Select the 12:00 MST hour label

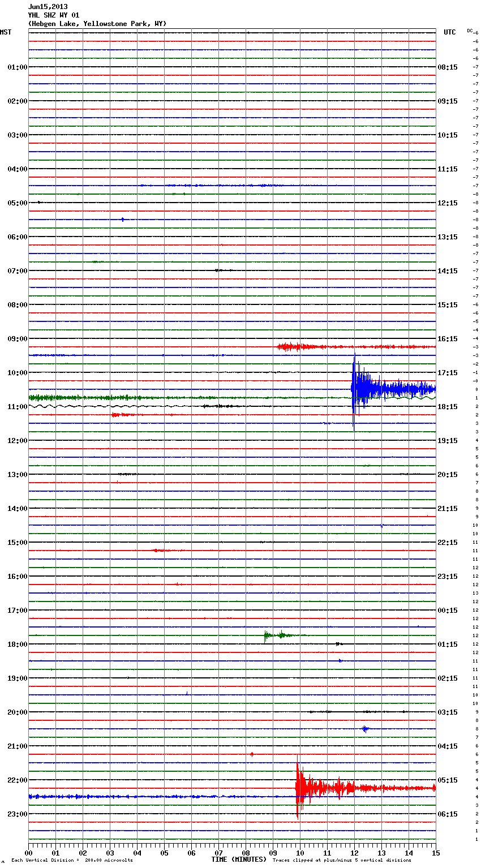pos(18,441)
